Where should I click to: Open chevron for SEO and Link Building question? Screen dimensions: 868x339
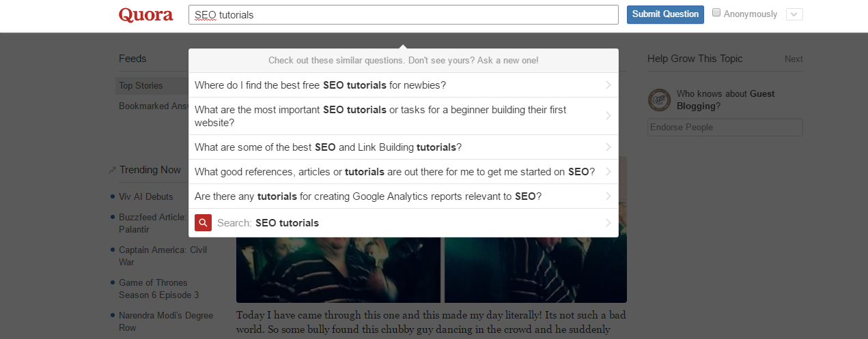pyautogui.click(x=608, y=147)
